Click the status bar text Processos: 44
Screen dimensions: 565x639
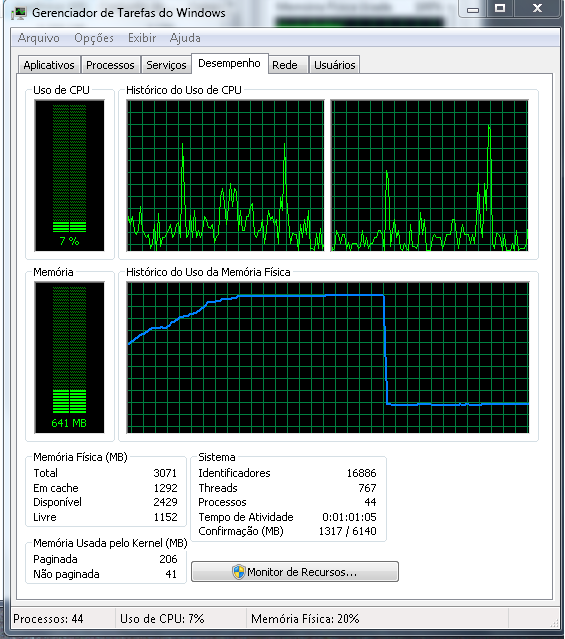[x=48, y=619]
